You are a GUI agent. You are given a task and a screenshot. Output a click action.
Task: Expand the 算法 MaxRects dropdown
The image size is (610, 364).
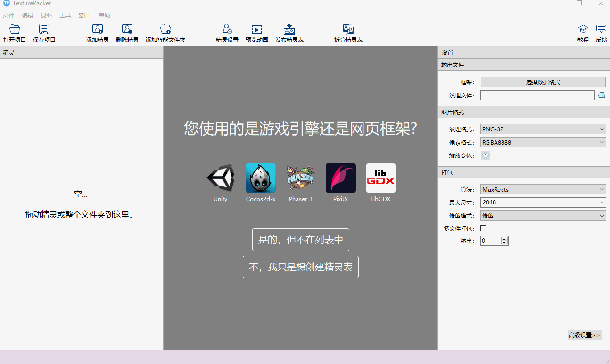(x=543, y=189)
